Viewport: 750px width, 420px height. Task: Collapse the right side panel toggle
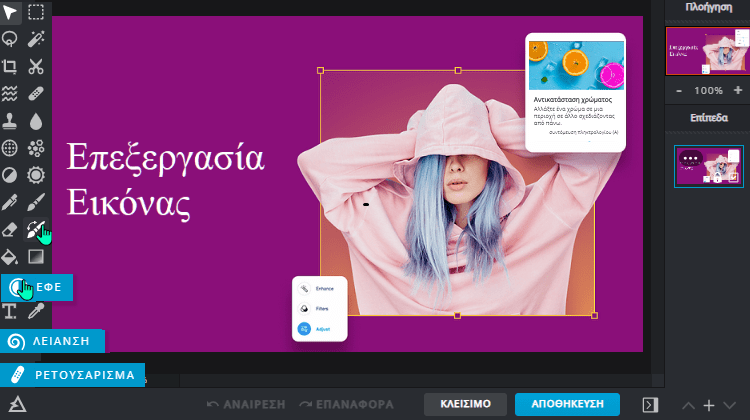651,404
